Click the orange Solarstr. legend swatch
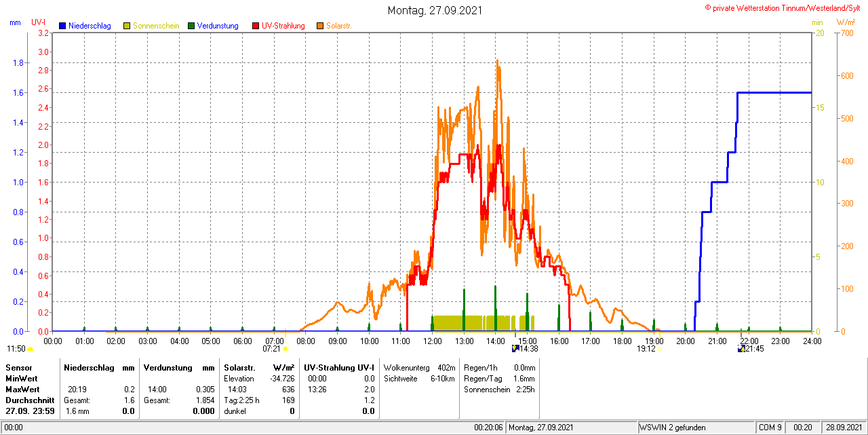The width and height of the screenshot is (868, 435). (320, 26)
